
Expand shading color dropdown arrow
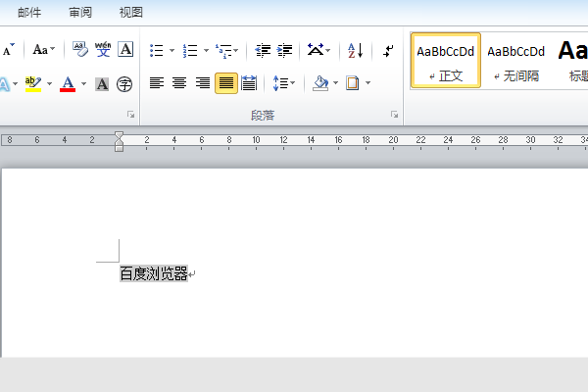(335, 83)
